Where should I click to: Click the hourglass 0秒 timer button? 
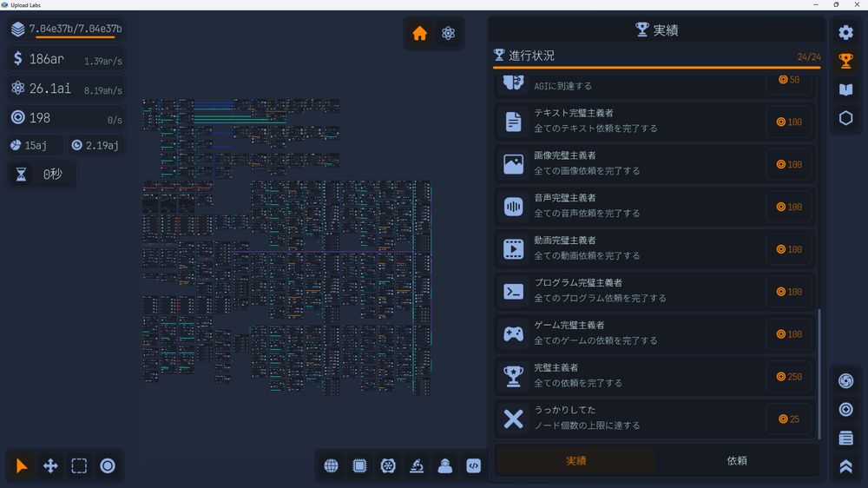(x=42, y=175)
